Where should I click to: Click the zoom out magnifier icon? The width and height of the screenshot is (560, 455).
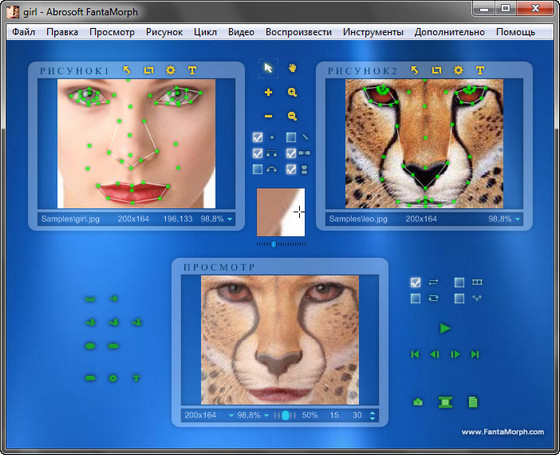click(x=292, y=116)
